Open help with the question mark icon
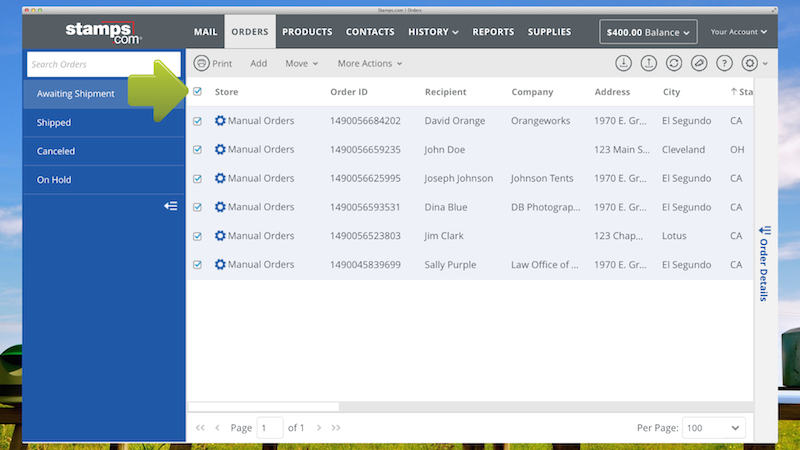 pyautogui.click(x=724, y=63)
